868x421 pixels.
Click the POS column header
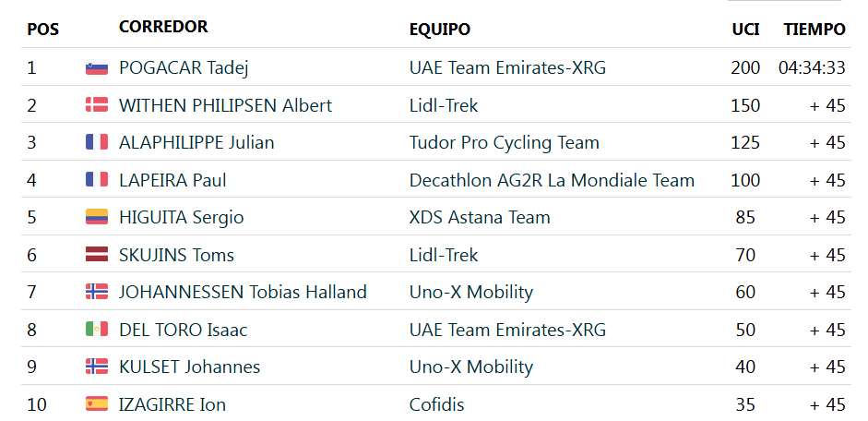42,30
